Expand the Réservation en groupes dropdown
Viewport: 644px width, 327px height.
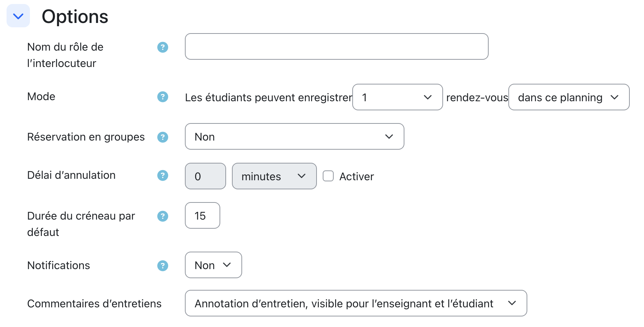pos(294,137)
